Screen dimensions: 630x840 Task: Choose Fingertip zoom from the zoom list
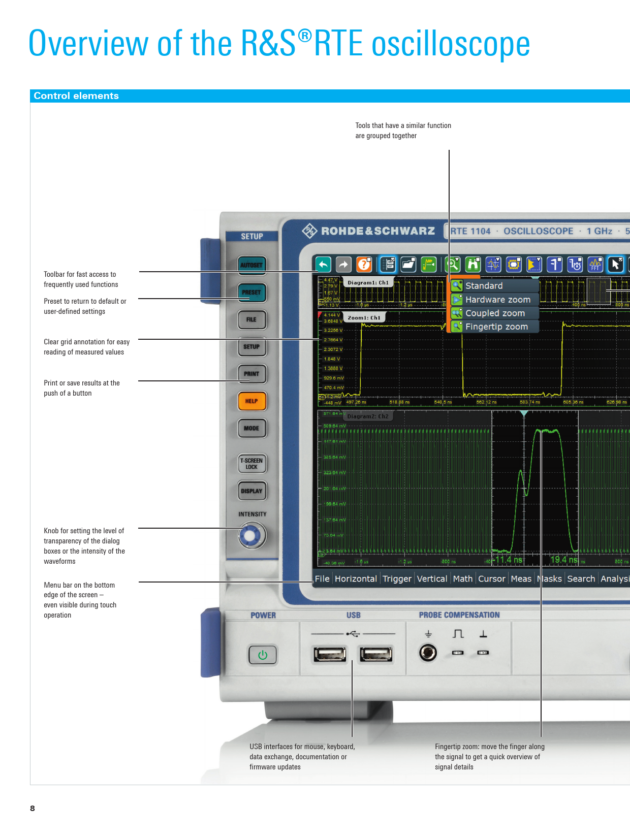[496, 327]
